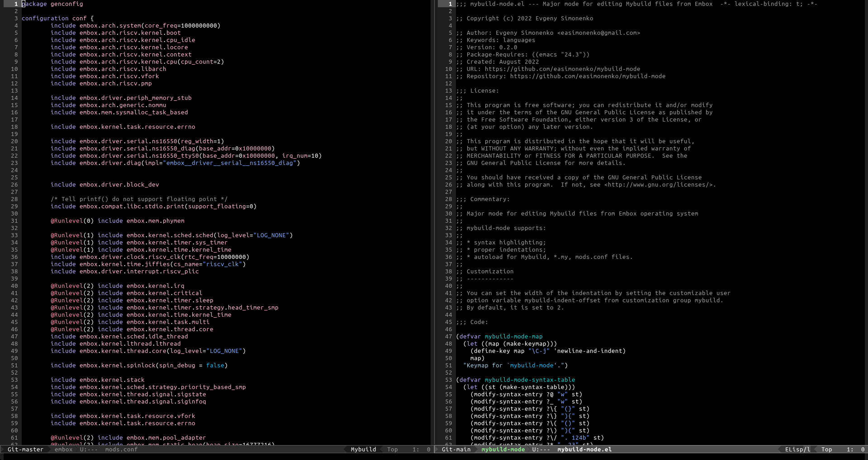Click "LOG_NONE" string in sched.sched line

point(271,235)
